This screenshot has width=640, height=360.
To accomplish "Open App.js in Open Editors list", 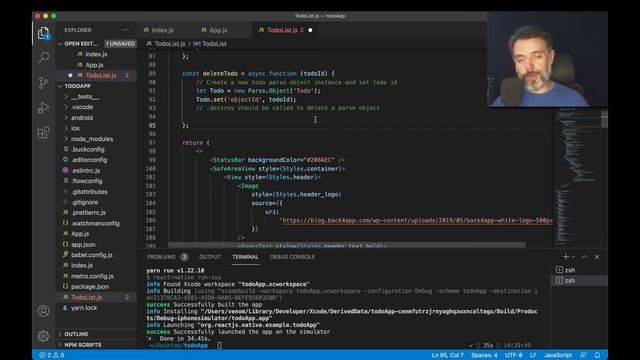I will [94, 64].
